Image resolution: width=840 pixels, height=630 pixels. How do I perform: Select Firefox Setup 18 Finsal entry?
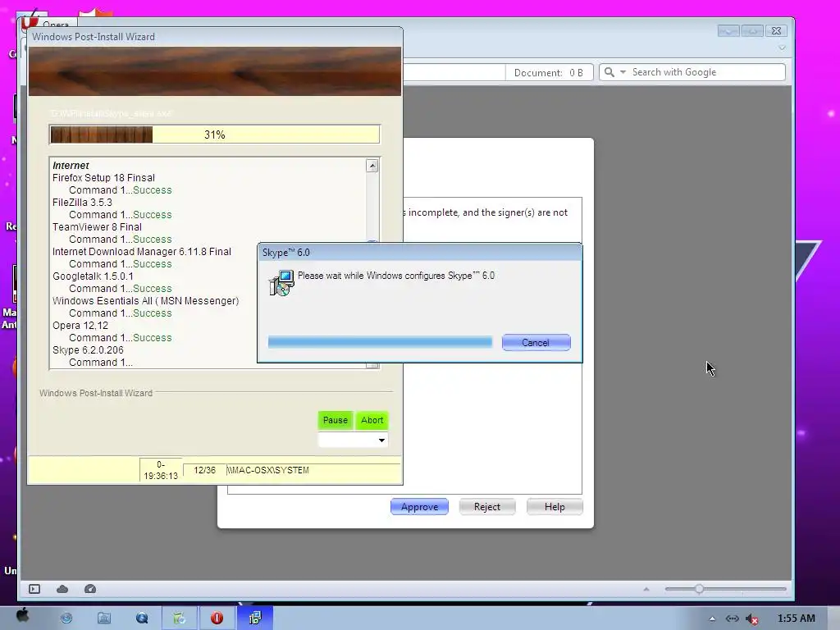(103, 178)
